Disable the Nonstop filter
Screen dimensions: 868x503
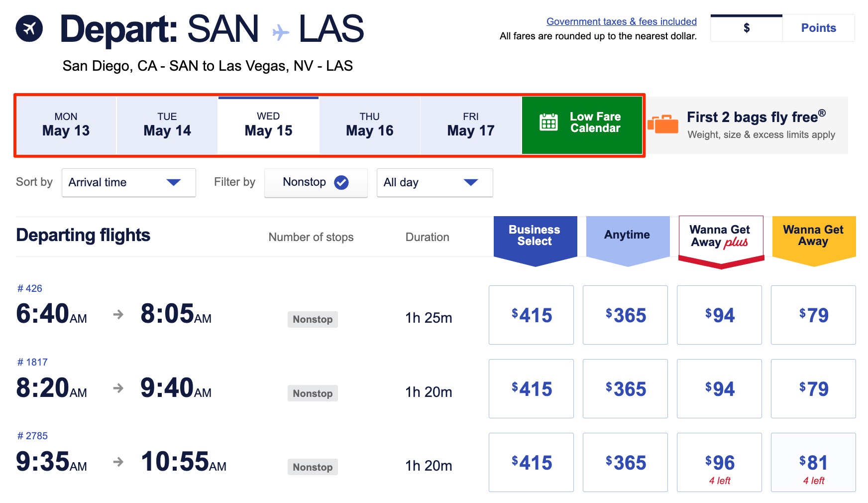click(316, 182)
